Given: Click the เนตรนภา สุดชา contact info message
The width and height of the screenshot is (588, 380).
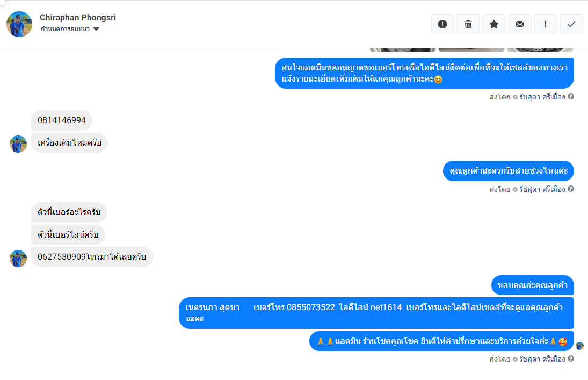Looking at the screenshot, I should point(376,313).
